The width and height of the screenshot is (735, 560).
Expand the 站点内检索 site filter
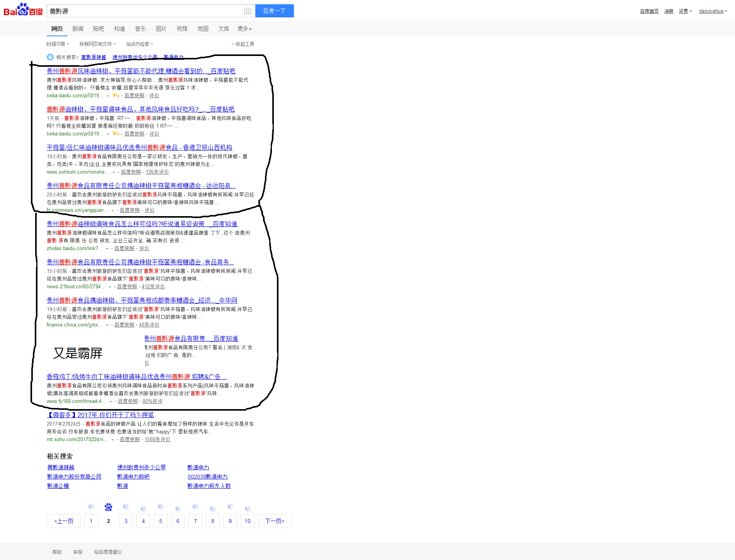click(x=139, y=44)
